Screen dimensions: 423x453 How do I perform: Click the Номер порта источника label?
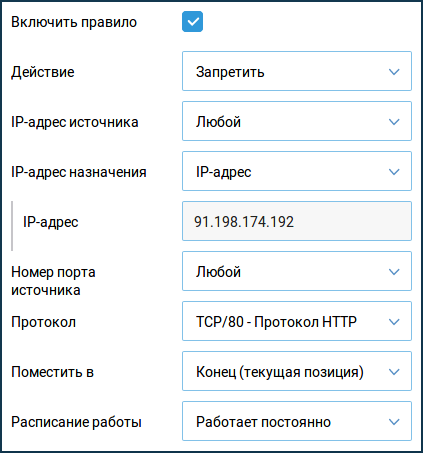[53, 281]
